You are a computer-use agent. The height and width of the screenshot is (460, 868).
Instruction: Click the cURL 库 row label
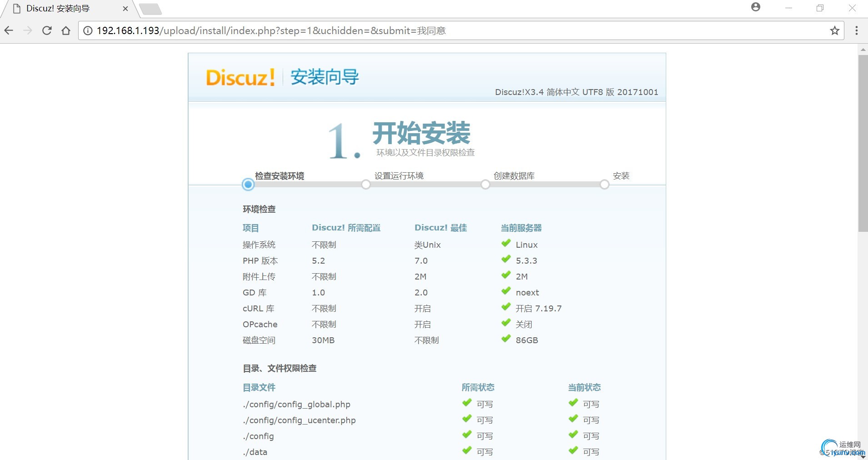tap(259, 309)
